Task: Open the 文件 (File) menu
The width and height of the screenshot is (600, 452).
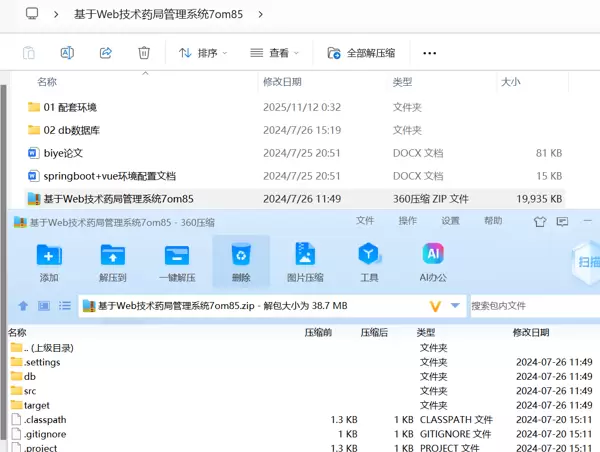Action: tap(365, 221)
